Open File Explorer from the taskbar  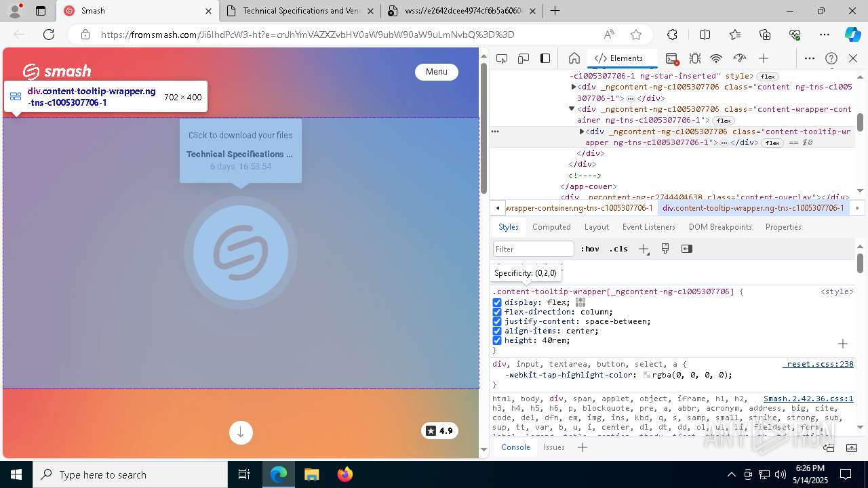click(x=311, y=474)
